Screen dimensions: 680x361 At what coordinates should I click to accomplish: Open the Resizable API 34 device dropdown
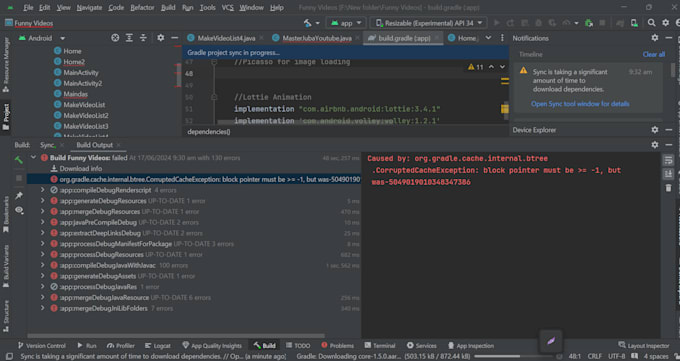(429, 23)
